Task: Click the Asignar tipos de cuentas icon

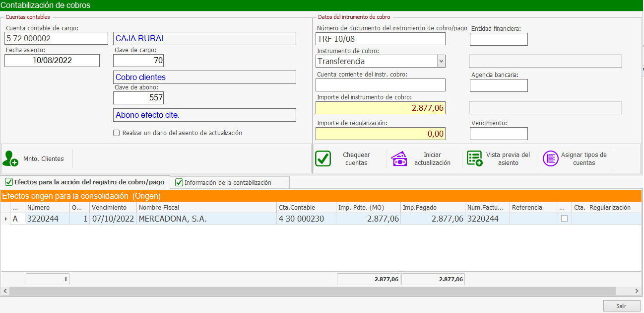Action: tap(550, 158)
